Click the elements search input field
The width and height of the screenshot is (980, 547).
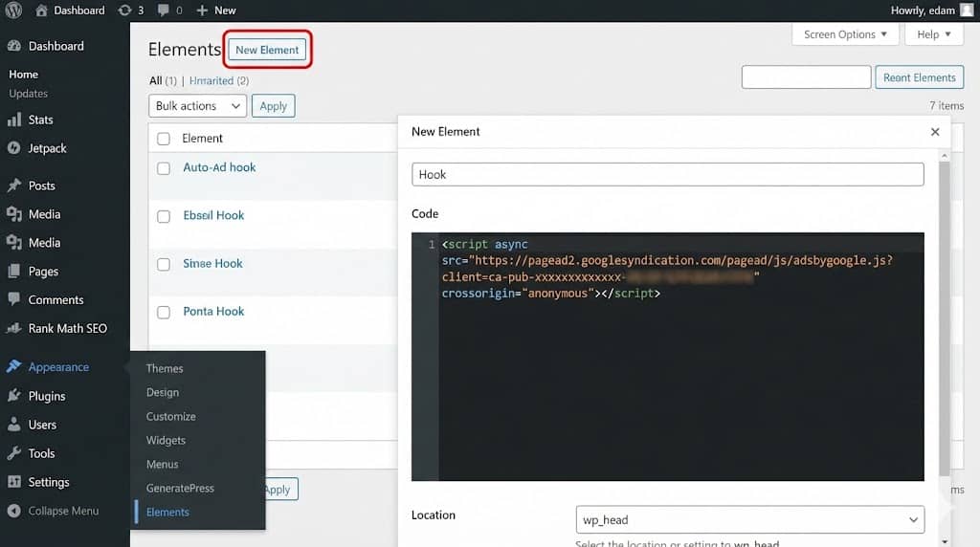806,77
